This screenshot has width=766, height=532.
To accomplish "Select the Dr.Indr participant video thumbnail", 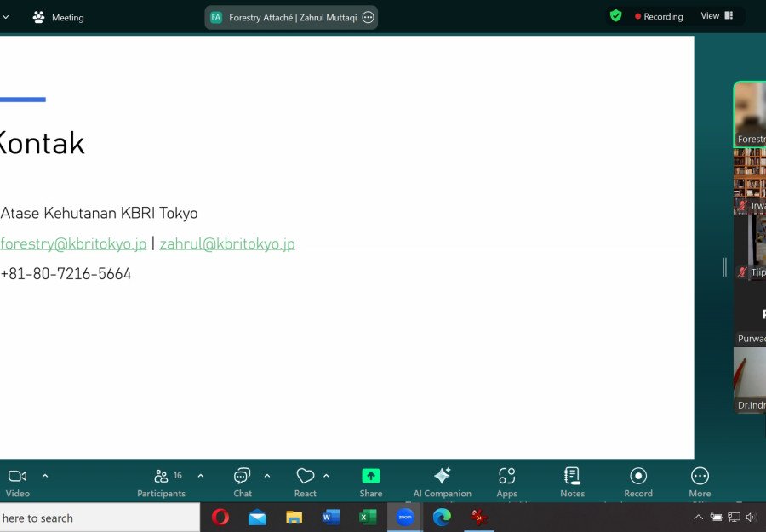I will [750, 380].
